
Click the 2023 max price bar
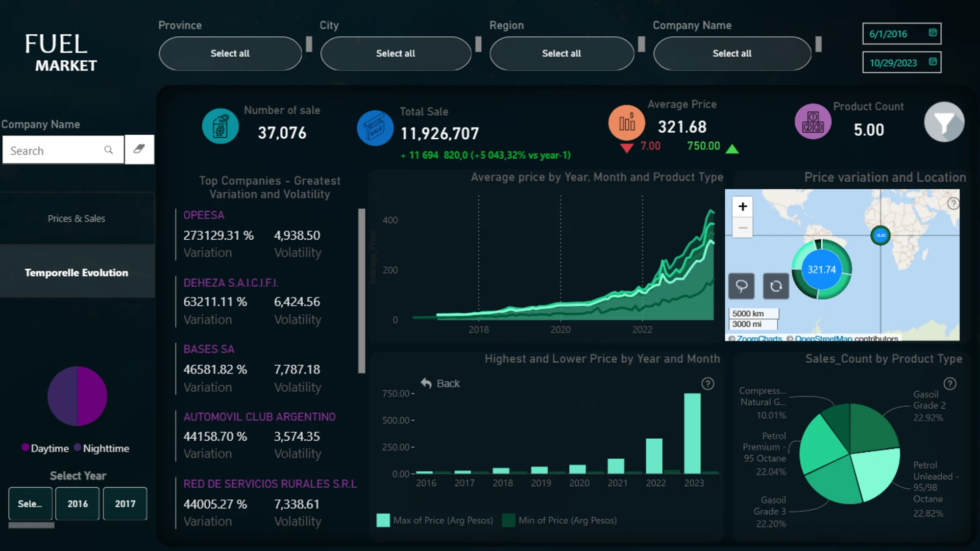[x=692, y=434]
